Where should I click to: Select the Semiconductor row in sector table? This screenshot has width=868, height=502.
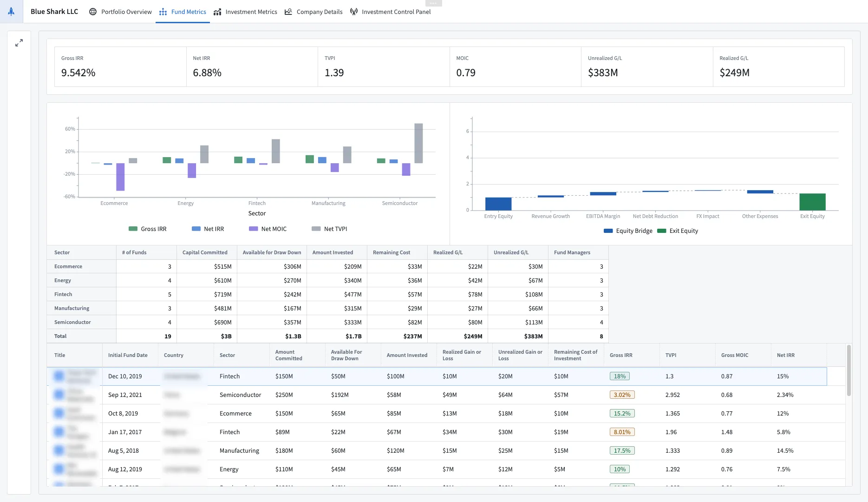point(72,322)
